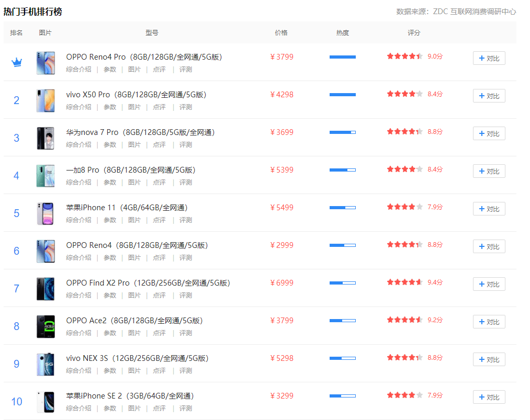530x420 pixels.
Task: Click price ¥4298 of vivo X50 Pro
Action: point(282,95)
